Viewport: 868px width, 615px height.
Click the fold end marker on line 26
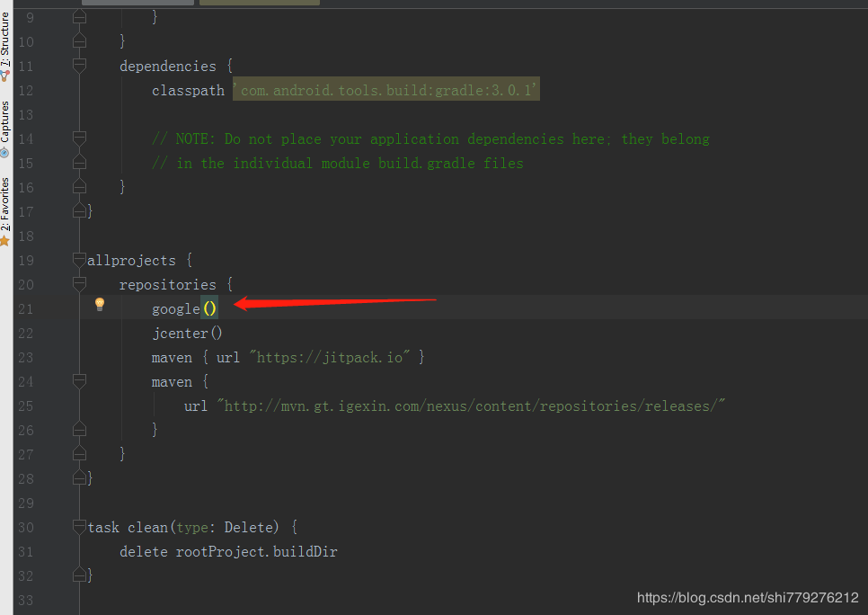[79, 429]
